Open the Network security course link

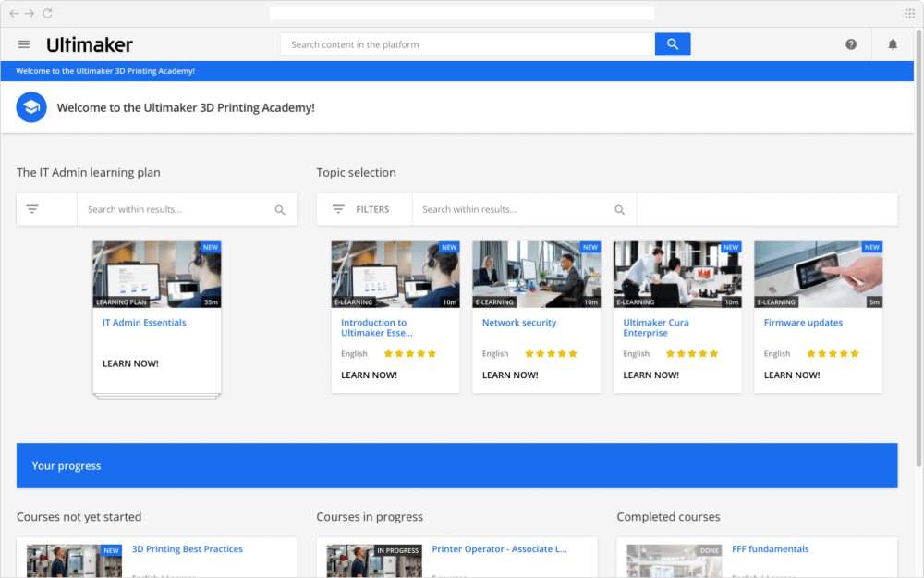click(x=519, y=323)
